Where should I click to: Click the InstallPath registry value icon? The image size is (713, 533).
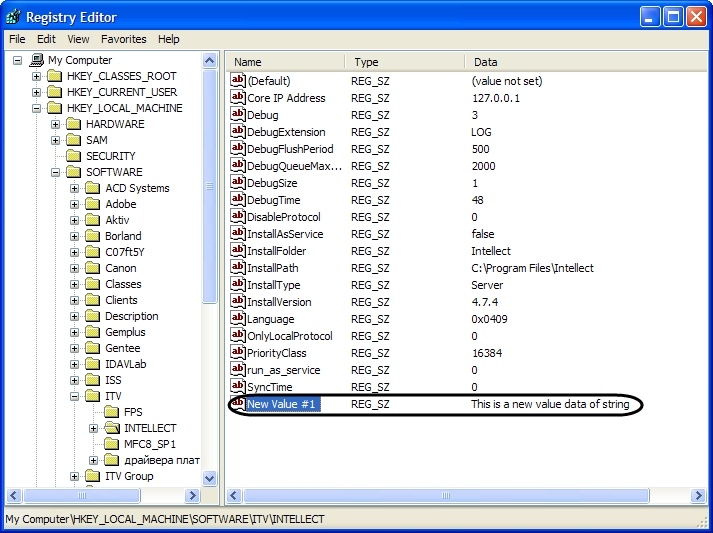click(238, 268)
